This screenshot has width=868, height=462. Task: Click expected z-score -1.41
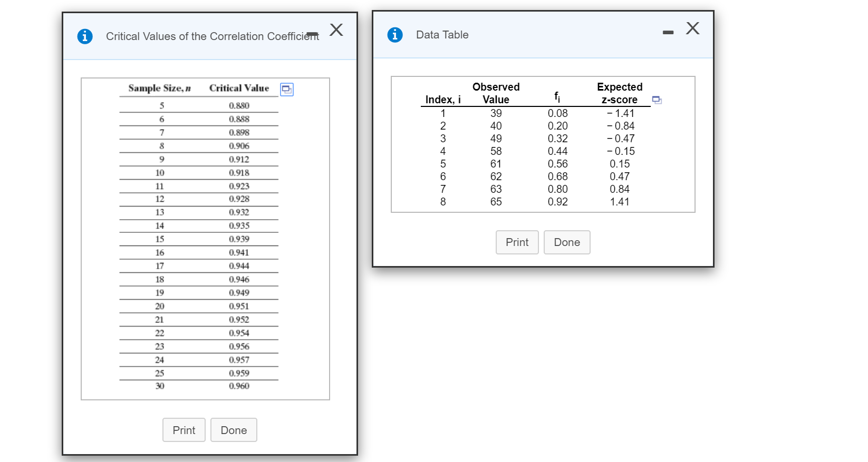pos(621,113)
